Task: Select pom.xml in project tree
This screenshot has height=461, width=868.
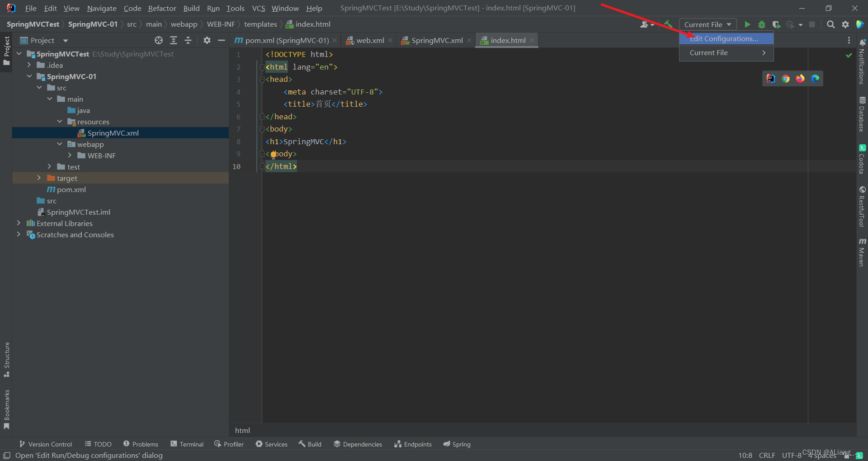Action: point(71,189)
